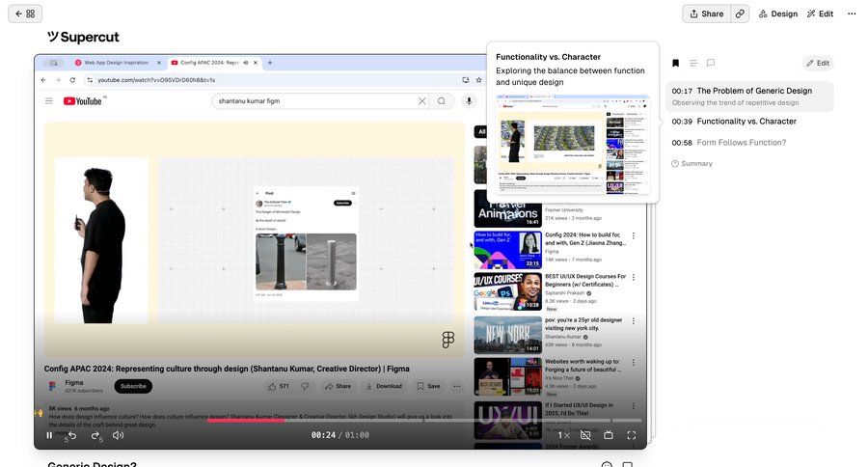The image size is (868, 467).
Task: Enter fullscreen mode
Action: 631,435
